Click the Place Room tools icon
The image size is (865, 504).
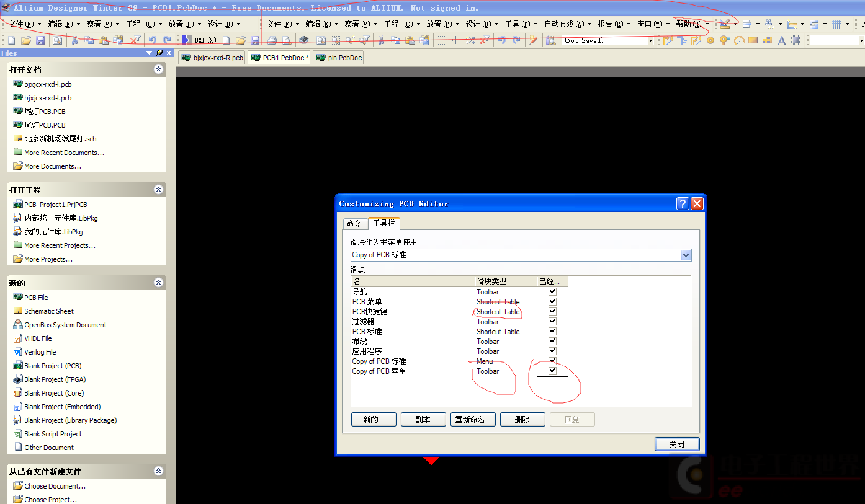pos(814,24)
